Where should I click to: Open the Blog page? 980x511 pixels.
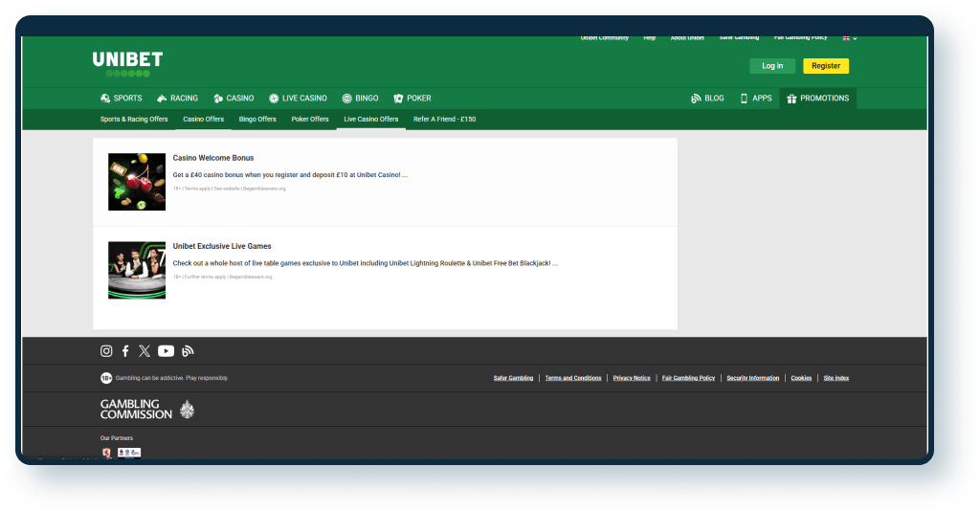point(707,98)
